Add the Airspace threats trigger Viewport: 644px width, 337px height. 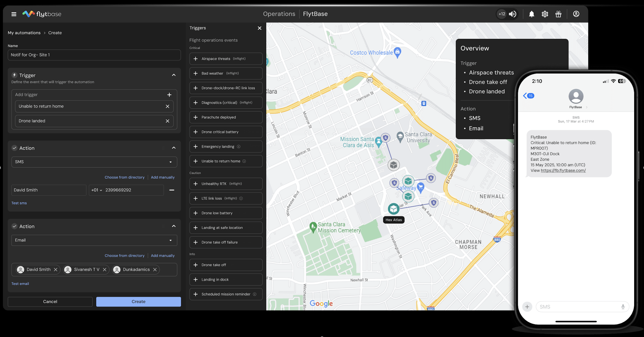tap(196, 59)
